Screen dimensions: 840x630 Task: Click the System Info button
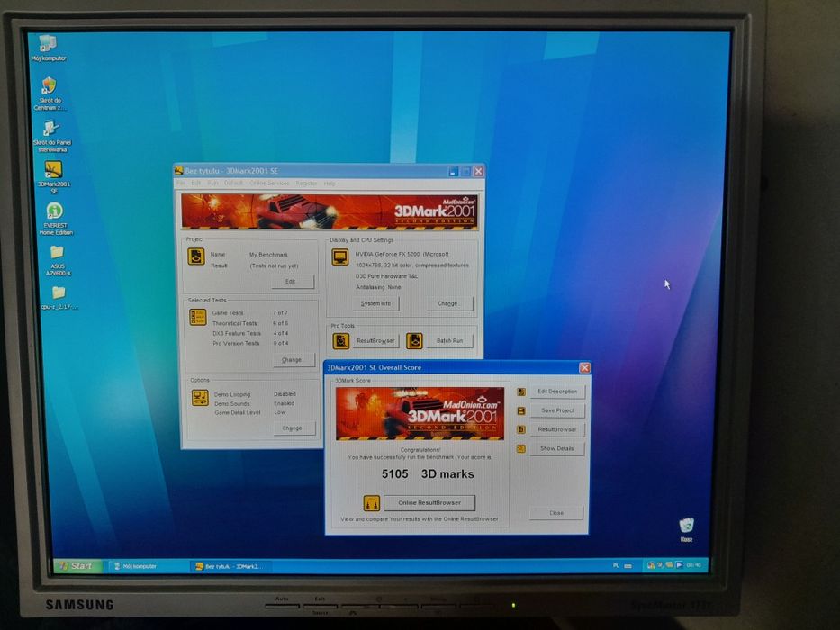click(x=376, y=303)
